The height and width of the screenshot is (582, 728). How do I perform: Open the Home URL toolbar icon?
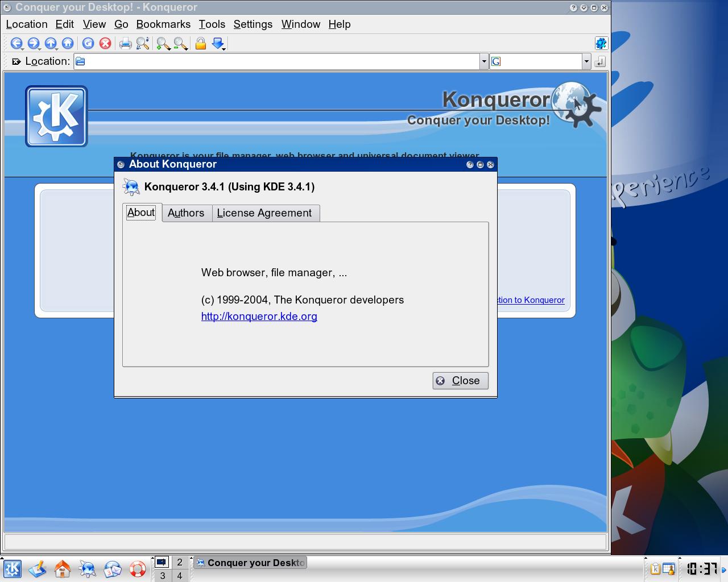click(x=68, y=43)
